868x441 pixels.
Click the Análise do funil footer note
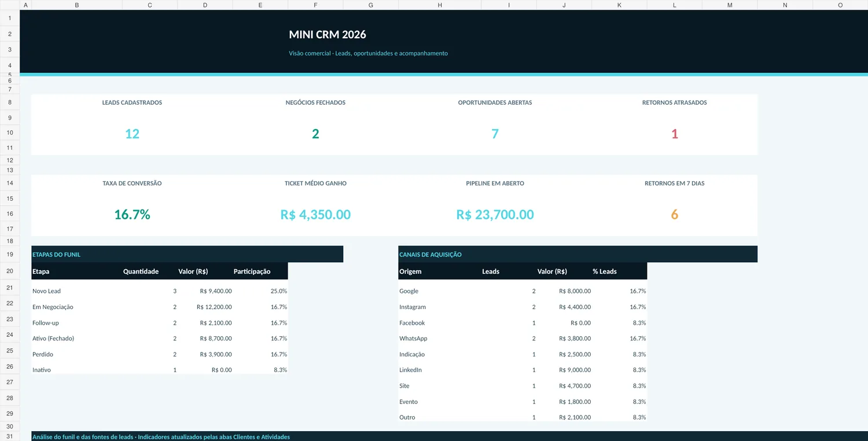click(x=161, y=437)
